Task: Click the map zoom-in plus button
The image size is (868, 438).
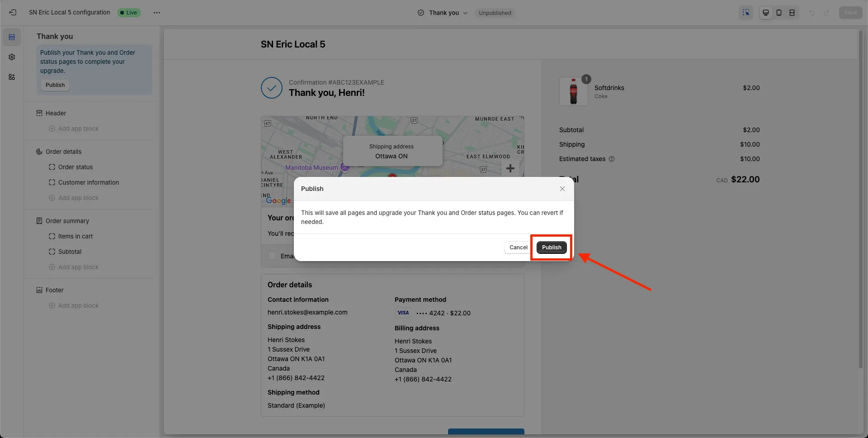Action: (510, 168)
